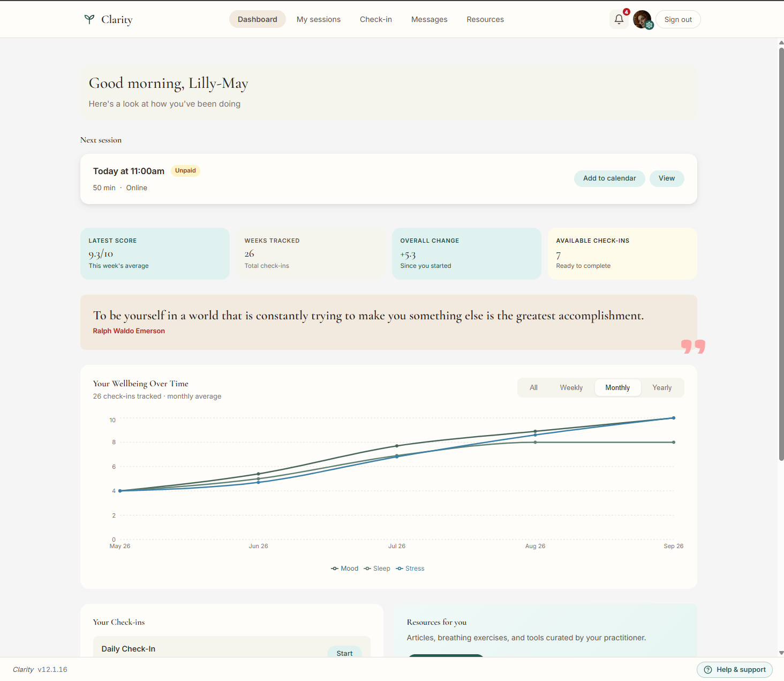Click the Overall Change card
Viewport: 784px width, 681px height.
coord(466,254)
